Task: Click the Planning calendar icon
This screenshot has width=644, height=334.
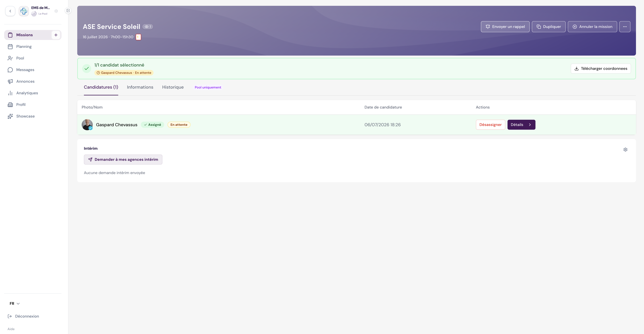Action: [10, 47]
